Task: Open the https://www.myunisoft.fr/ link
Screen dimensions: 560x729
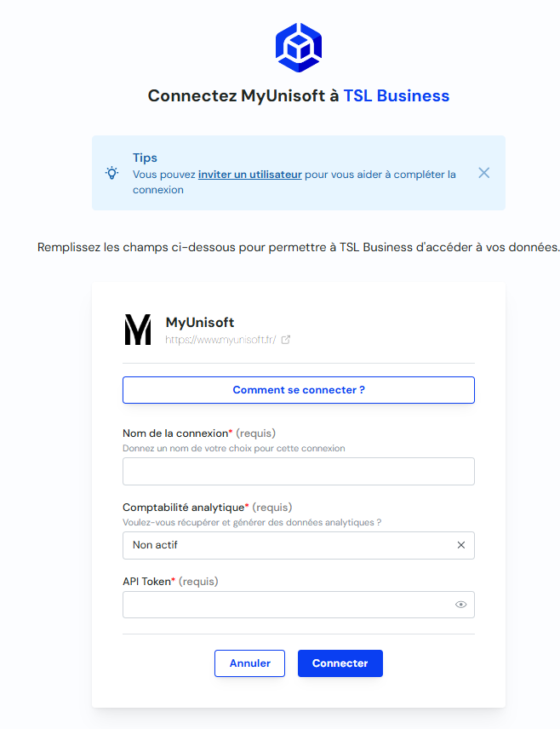Action: point(221,340)
